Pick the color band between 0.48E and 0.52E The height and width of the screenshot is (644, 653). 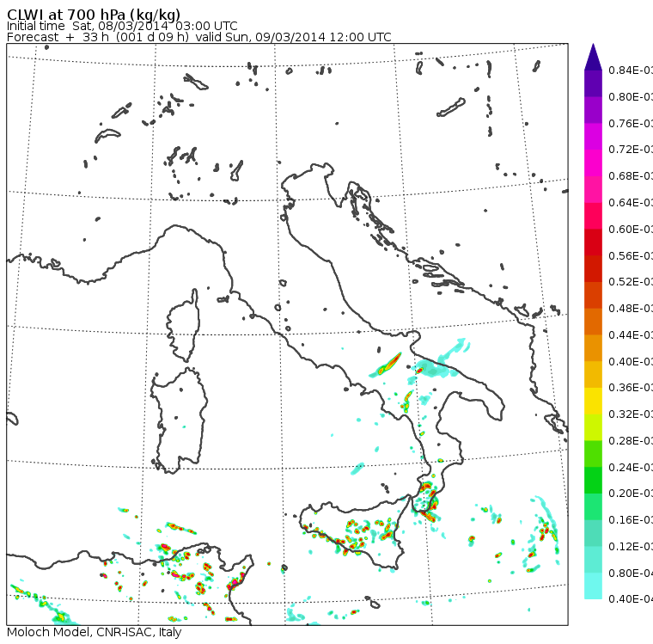593,295
